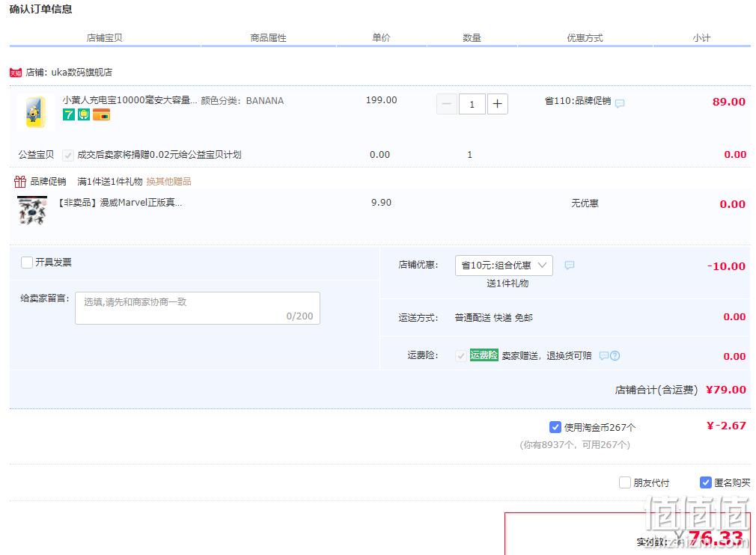756x555 pixels.
Task: Click the 普通配送 快递 免邮 shipping text
Action: point(494,318)
